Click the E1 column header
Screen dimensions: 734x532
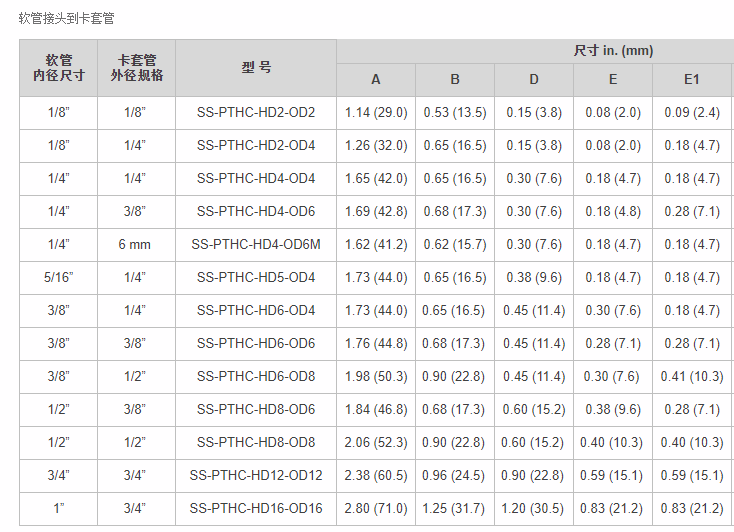[692, 80]
